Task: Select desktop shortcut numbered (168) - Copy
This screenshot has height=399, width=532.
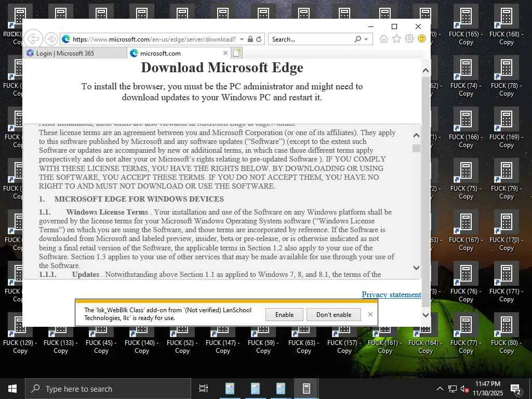Action: point(506,26)
